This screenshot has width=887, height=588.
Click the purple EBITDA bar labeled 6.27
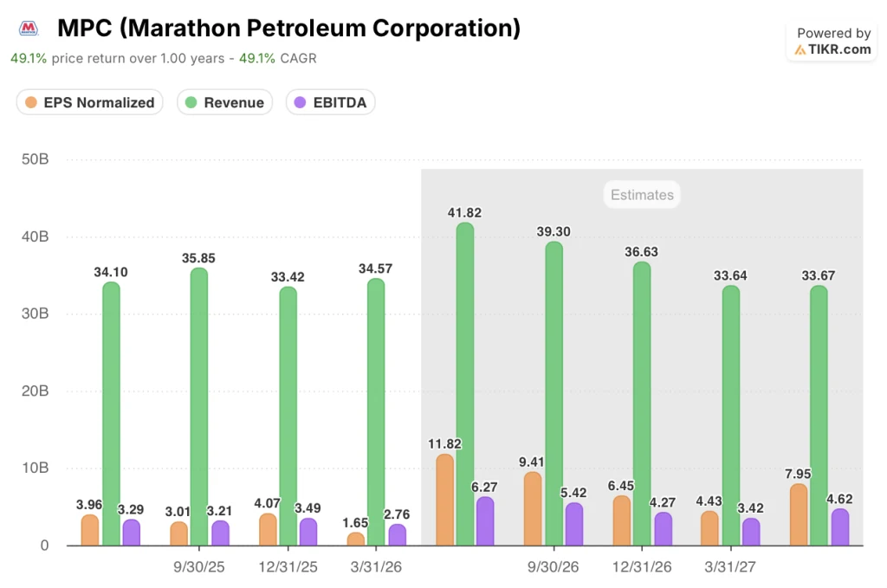[x=485, y=521]
